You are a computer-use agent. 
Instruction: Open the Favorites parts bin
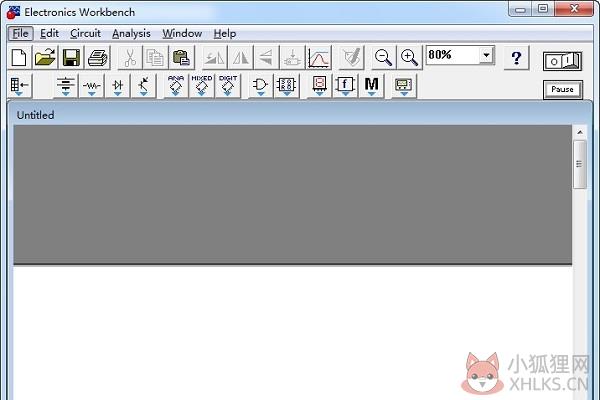pyautogui.click(x=20, y=86)
